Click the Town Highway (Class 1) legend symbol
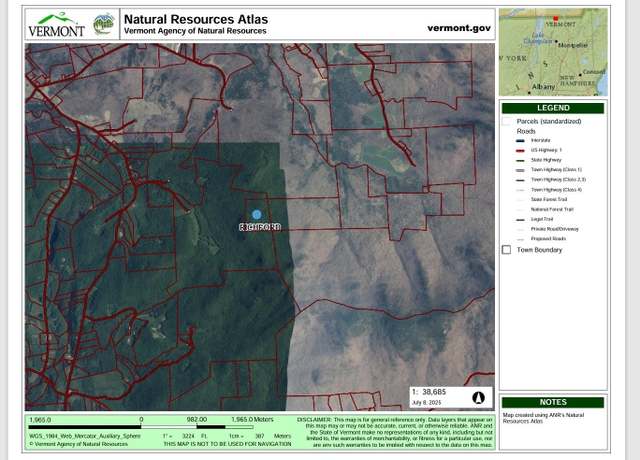This screenshot has width=640, height=460. [x=520, y=170]
